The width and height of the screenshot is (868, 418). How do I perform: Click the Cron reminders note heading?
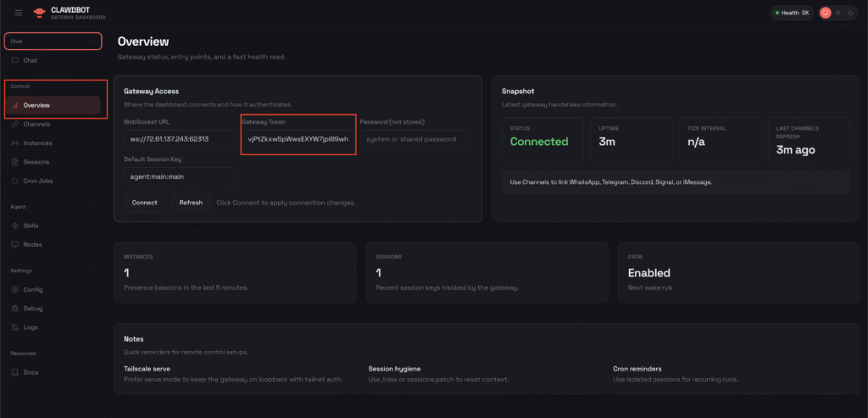tap(637, 369)
